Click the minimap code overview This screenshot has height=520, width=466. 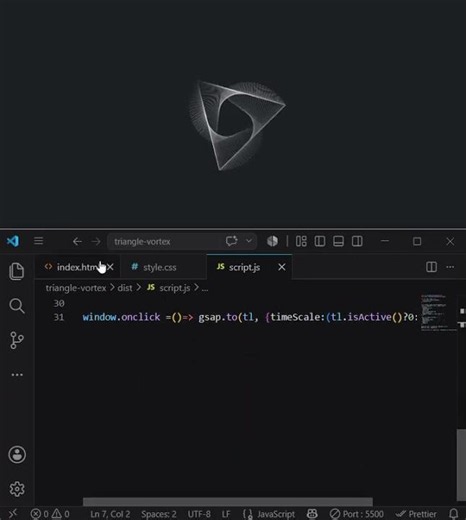click(x=438, y=312)
